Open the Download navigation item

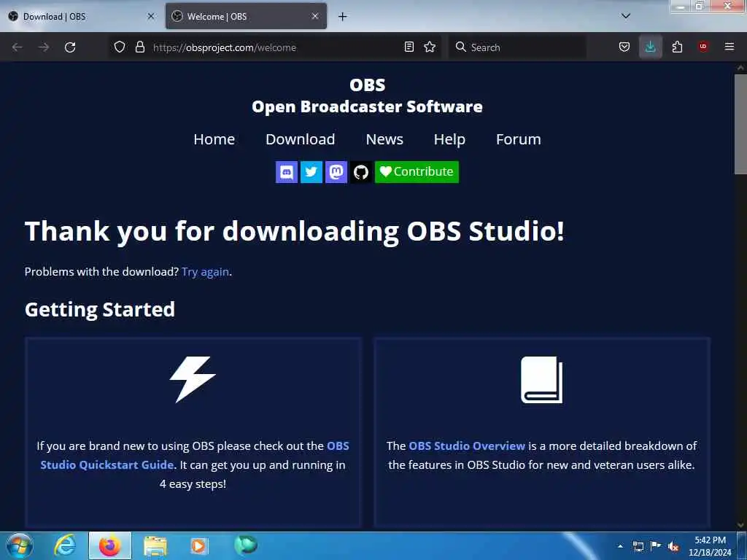point(300,139)
